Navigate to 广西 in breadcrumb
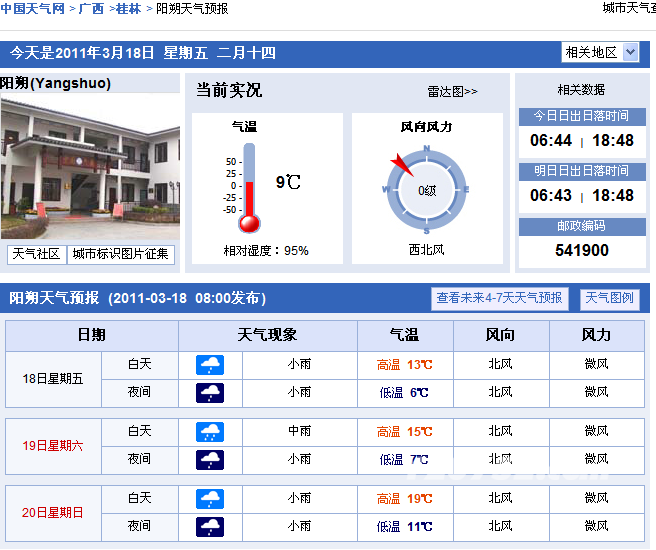Screen dimensions: 656x550 tap(92, 9)
